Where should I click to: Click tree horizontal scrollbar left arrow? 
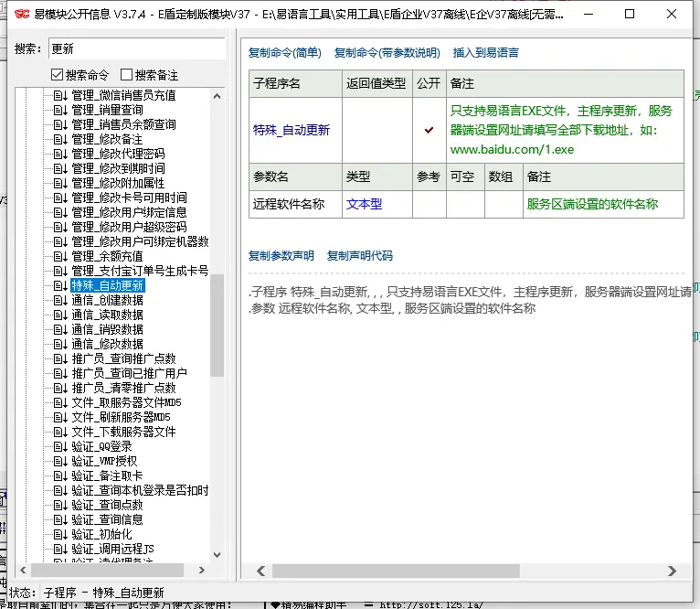pyautogui.click(x=23, y=570)
